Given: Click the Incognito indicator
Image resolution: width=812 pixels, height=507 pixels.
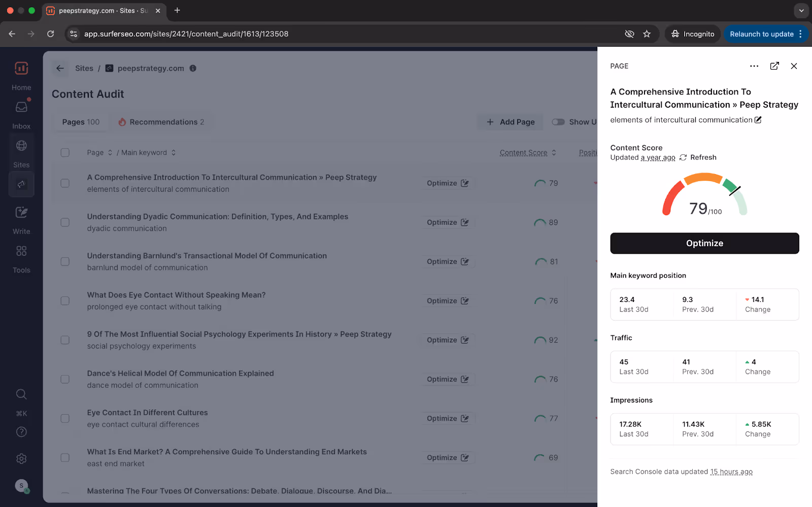Looking at the screenshot, I should click(x=693, y=34).
